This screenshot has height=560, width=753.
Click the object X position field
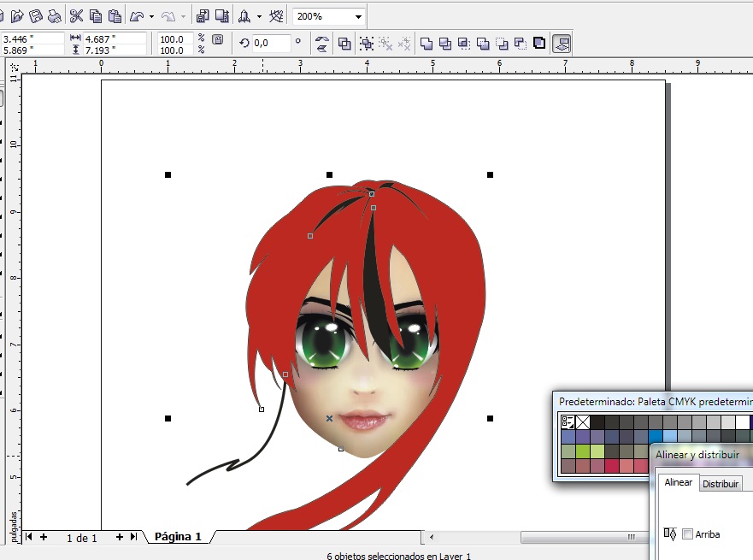tap(32, 39)
